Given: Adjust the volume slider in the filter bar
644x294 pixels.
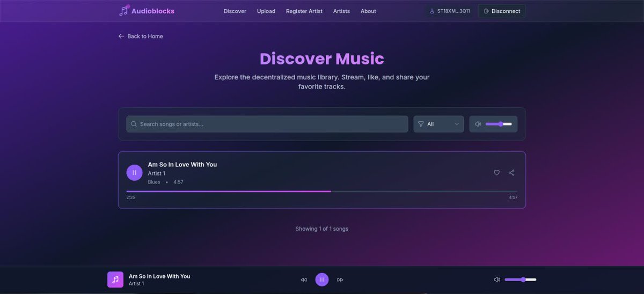Looking at the screenshot, I should 499,124.
